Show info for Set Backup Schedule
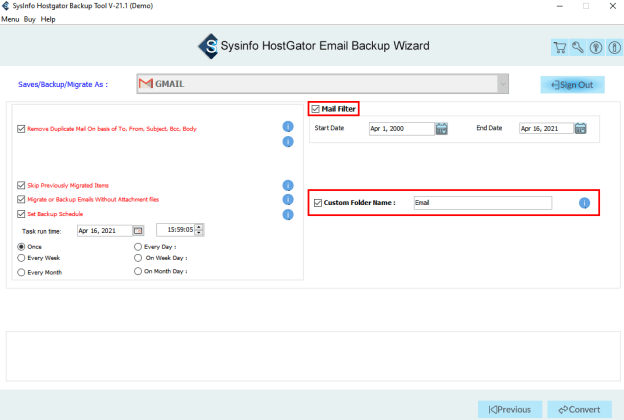 coord(288,215)
